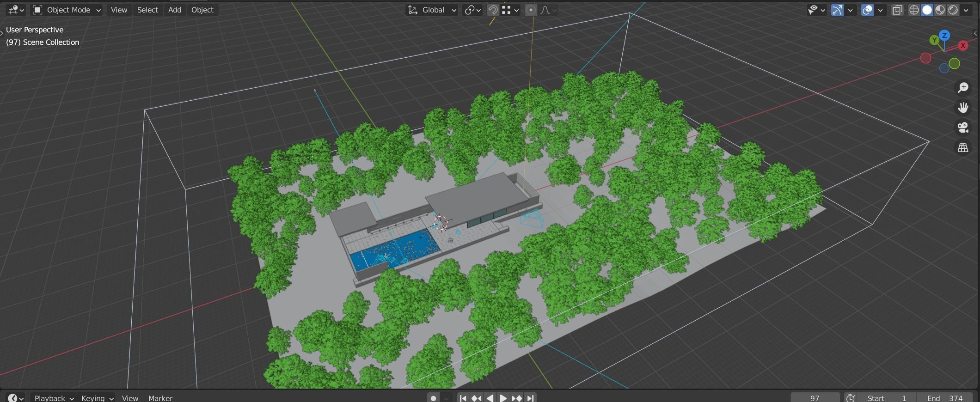The image size is (980, 402).
Task: Click the snap increment grid icon
Action: (507, 10)
